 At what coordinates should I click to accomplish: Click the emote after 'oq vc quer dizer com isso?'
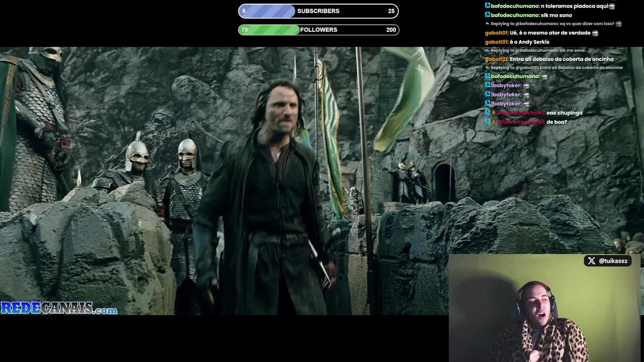point(619,24)
